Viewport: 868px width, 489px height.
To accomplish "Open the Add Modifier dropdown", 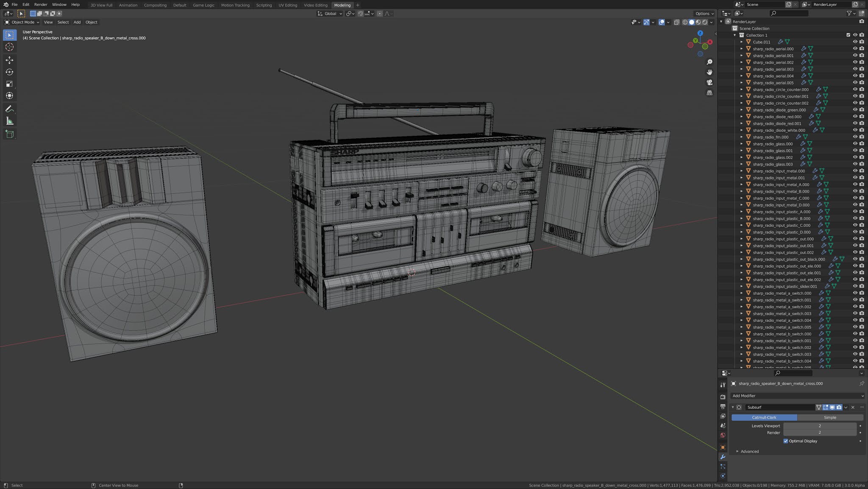I will (797, 396).
